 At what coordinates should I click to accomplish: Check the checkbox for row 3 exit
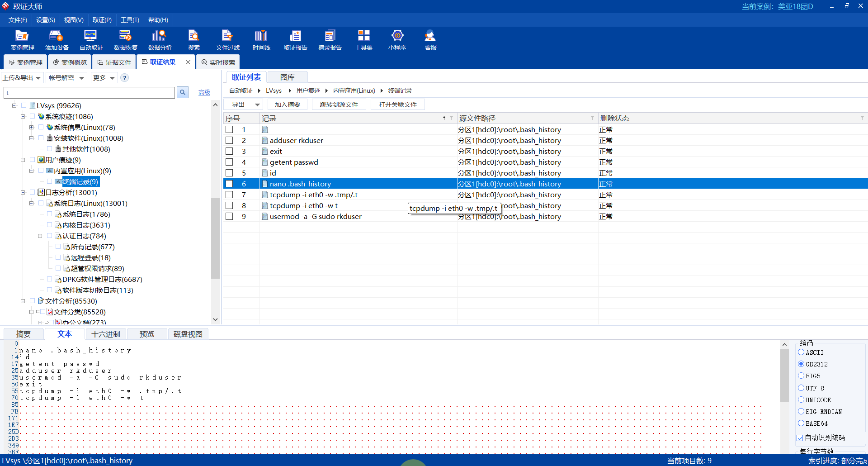pos(229,151)
